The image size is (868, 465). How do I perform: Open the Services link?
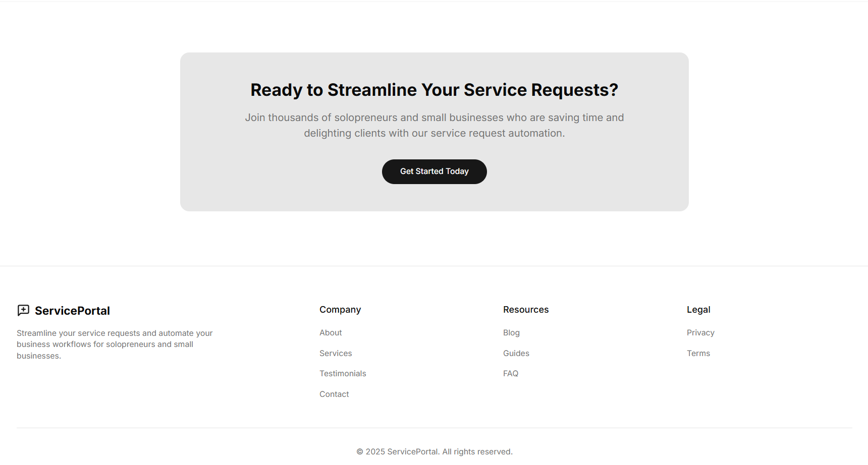tap(336, 353)
